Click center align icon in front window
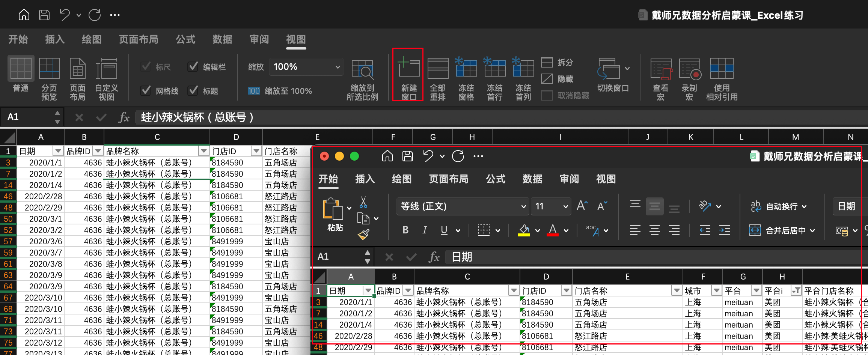 point(654,230)
